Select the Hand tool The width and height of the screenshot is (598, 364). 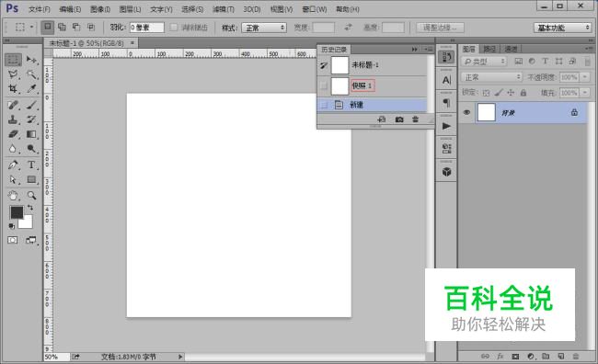13,196
